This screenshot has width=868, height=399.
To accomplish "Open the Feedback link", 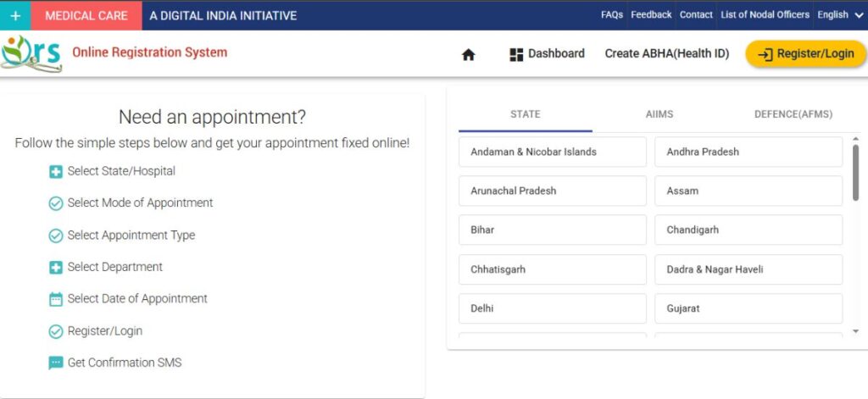I will pos(651,15).
